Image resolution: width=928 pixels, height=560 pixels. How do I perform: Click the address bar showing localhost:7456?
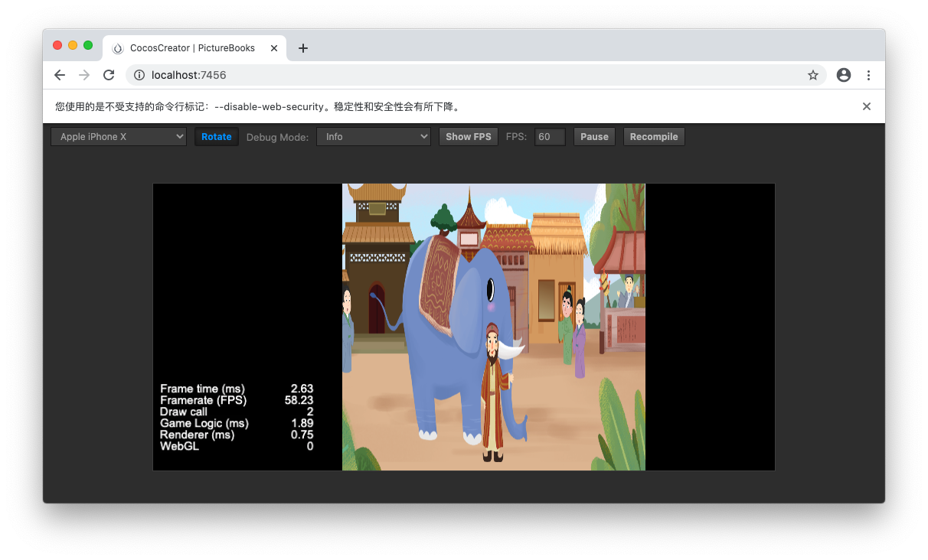(475, 75)
